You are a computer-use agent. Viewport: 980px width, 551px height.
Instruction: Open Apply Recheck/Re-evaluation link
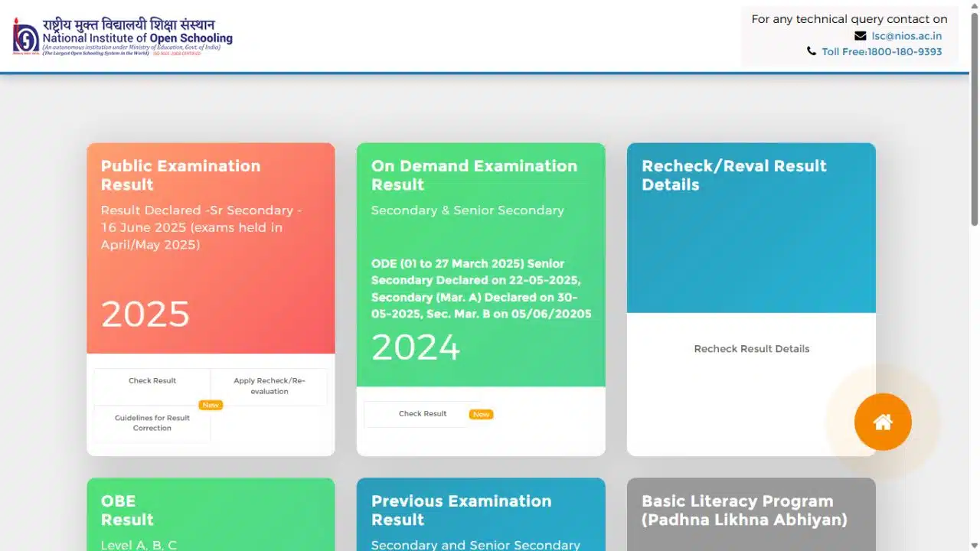coord(269,386)
